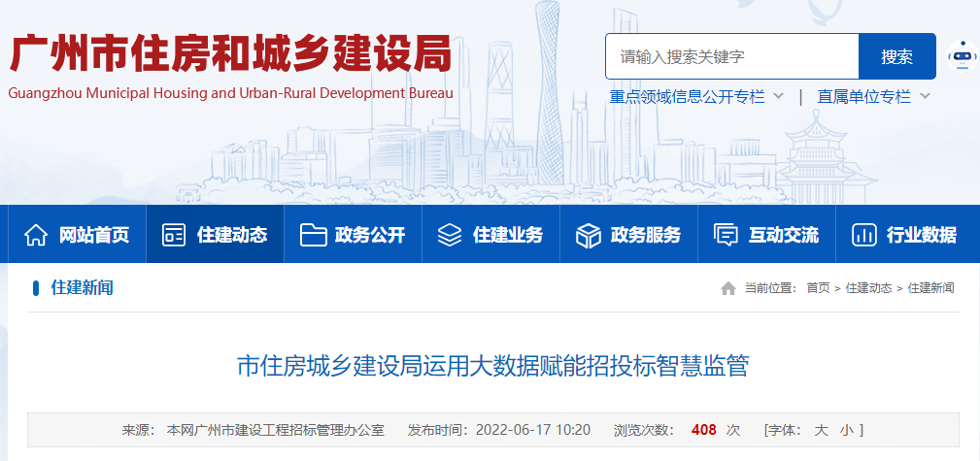Click the robot assistant icon

pyautogui.click(x=961, y=56)
